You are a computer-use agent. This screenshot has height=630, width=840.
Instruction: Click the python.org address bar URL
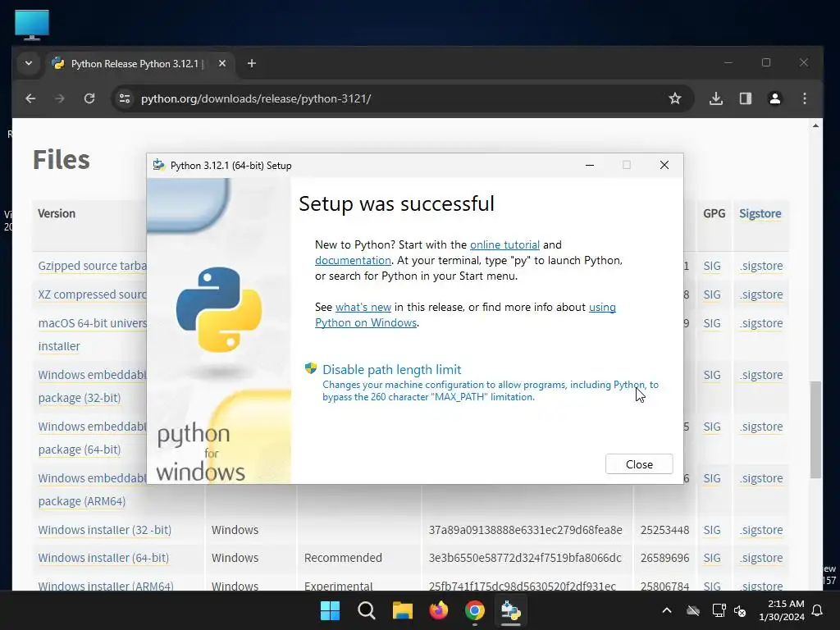coord(256,98)
